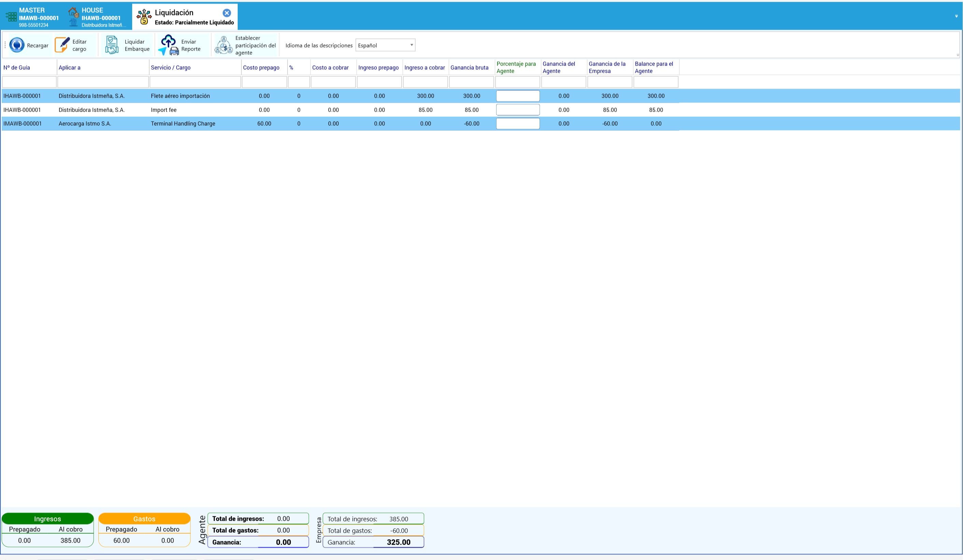963x560 pixels.
Task: Click the toolbar drag handle at left
Action: (x=5, y=45)
